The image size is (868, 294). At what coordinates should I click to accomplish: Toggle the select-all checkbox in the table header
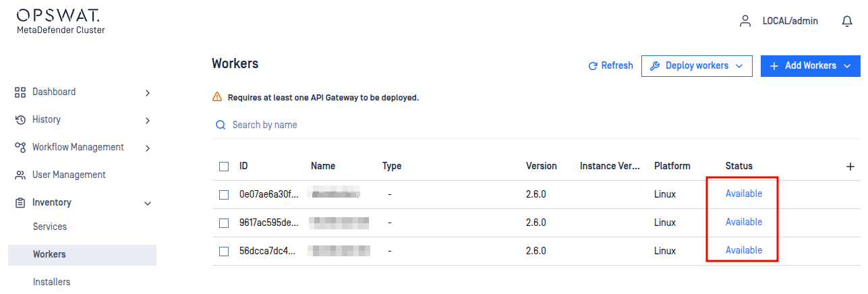[x=224, y=167]
